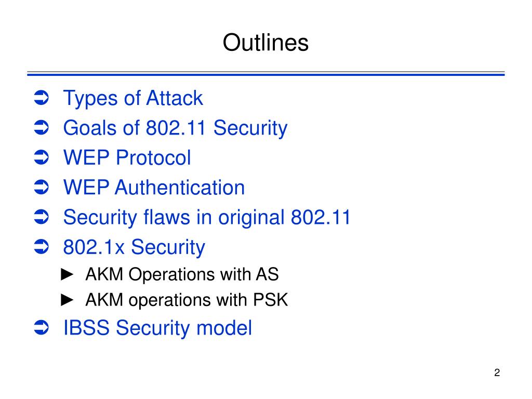Click the arrow bullet beside 802.1x Security
The width and height of the screenshot is (532, 399).
click(42, 247)
